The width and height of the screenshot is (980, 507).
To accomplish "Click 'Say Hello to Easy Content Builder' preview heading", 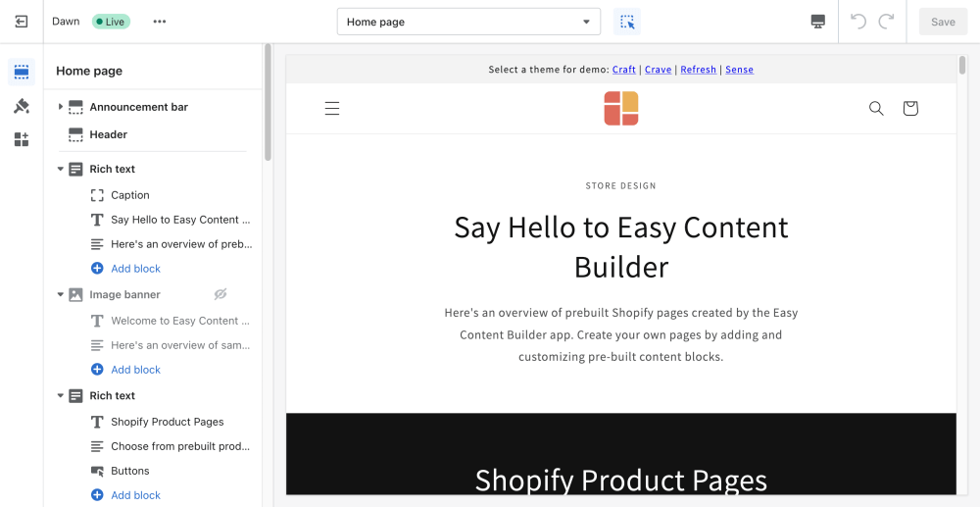I will (x=621, y=247).
